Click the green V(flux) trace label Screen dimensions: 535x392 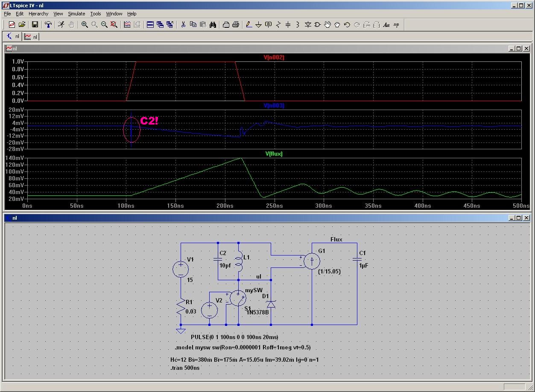pyautogui.click(x=274, y=154)
